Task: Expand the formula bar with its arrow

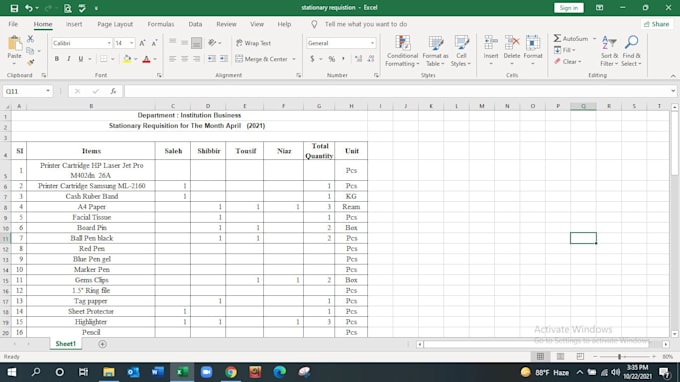Action: point(673,91)
